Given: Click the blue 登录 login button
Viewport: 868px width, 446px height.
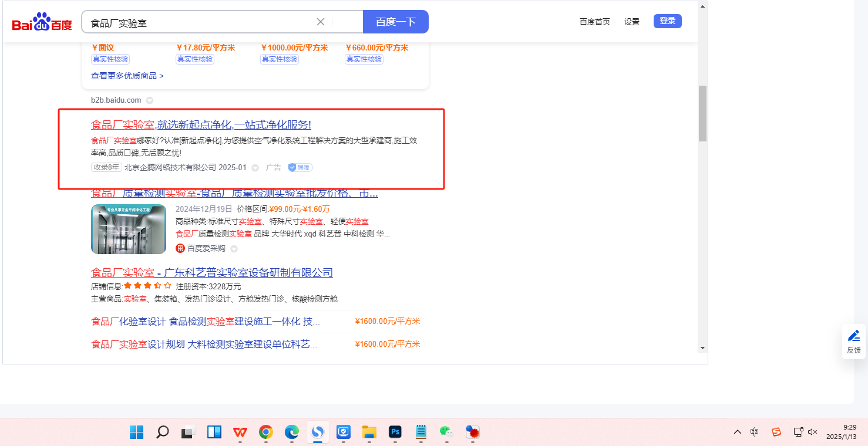Looking at the screenshot, I should click(667, 21).
